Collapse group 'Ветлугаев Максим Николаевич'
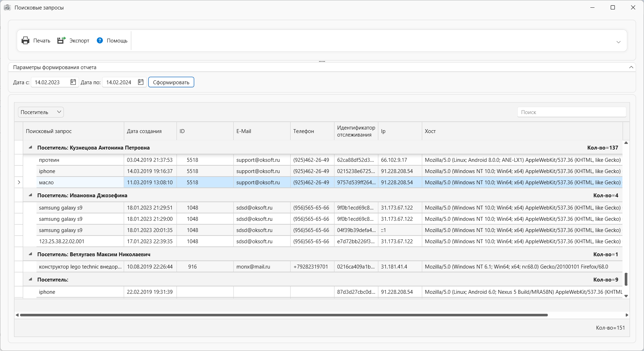Viewport: 644px width, 351px height. point(30,254)
